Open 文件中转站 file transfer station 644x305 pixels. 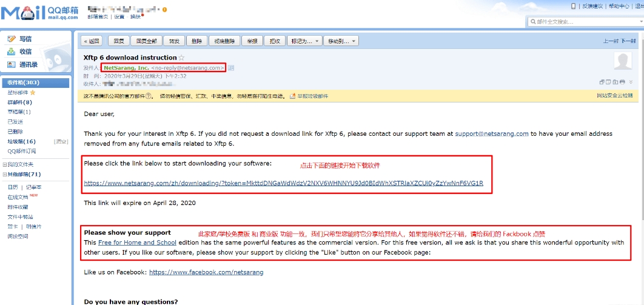click(x=20, y=217)
